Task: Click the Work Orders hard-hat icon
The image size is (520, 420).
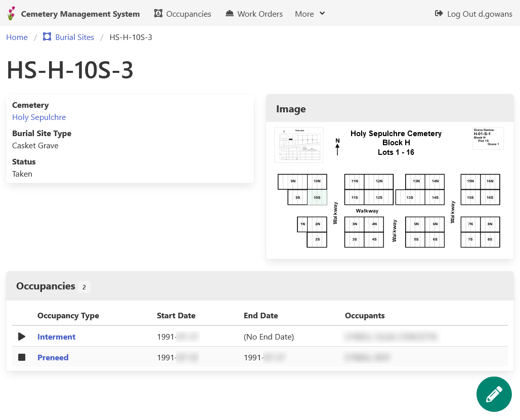Action: pyautogui.click(x=230, y=14)
